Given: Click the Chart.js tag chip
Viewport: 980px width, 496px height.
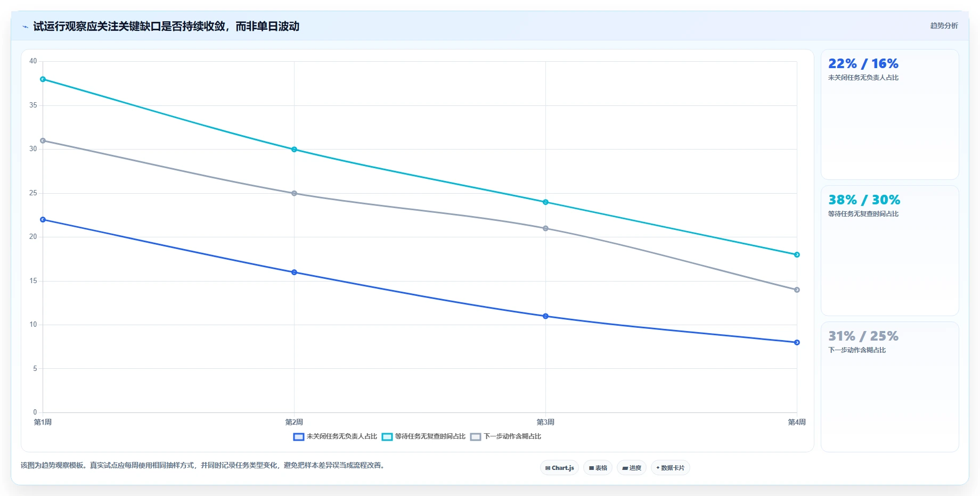Looking at the screenshot, I should tap(559, 468).
